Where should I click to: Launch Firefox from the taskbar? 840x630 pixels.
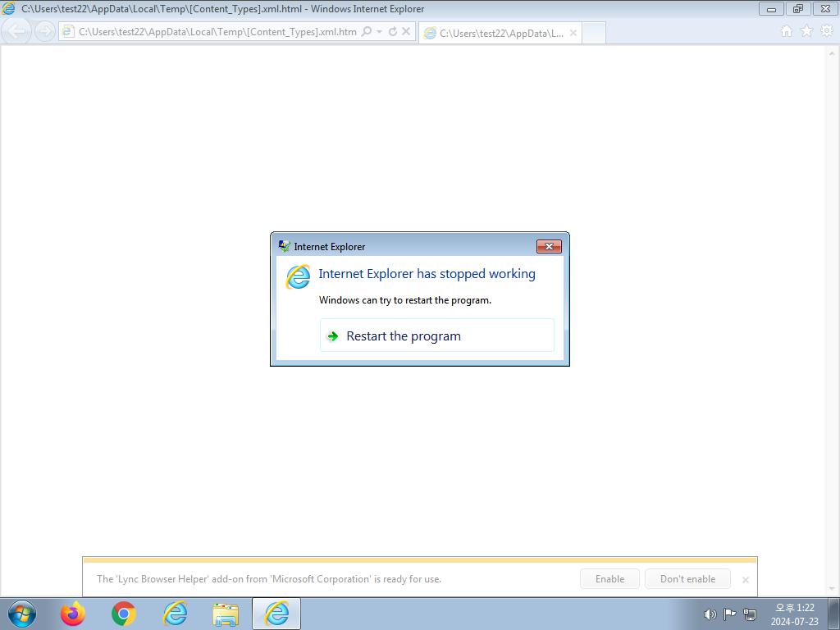click(73, 614)
